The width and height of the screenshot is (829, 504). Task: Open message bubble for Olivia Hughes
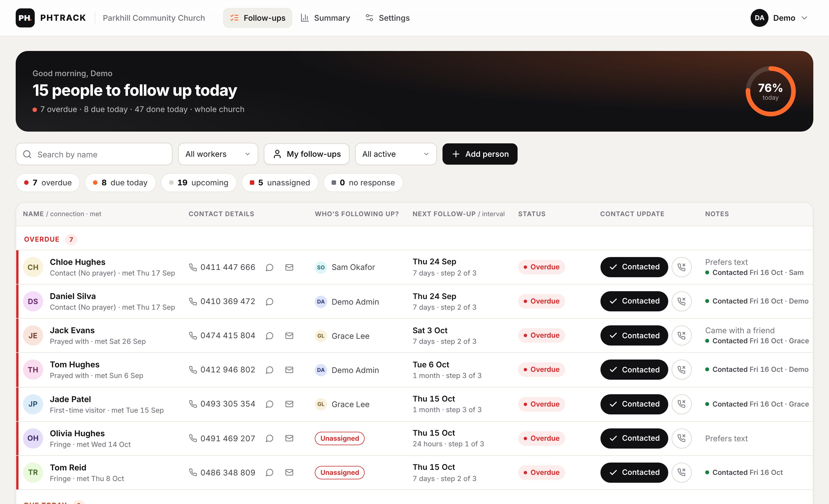pyautogui.click(x=269, y=438)
